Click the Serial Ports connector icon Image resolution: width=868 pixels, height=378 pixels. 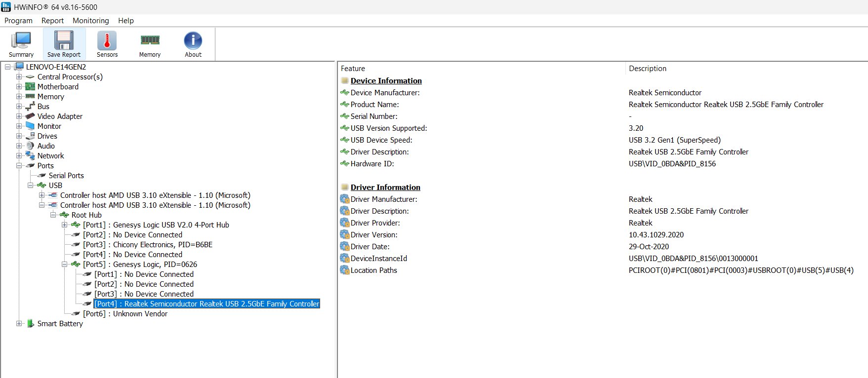[x=41, y=176]
